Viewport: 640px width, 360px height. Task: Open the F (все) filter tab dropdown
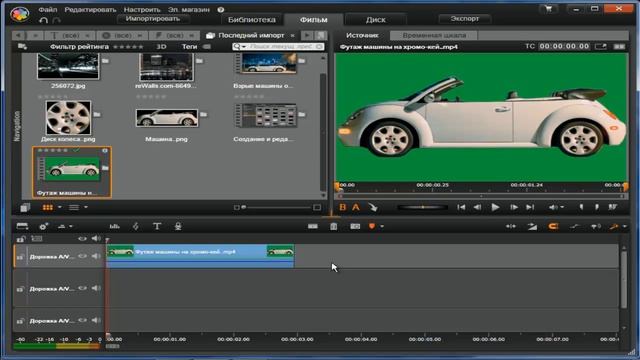pos(192,36)
